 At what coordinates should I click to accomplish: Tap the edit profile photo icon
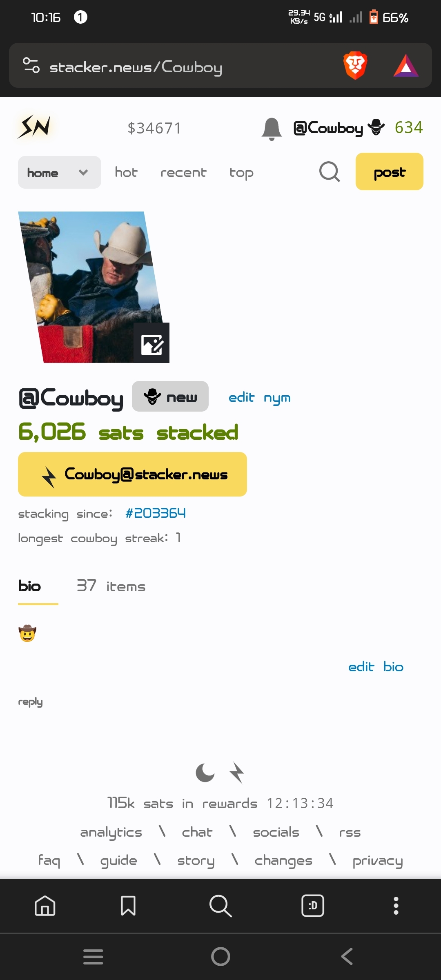pyautogui.click(x=151, y=343)
